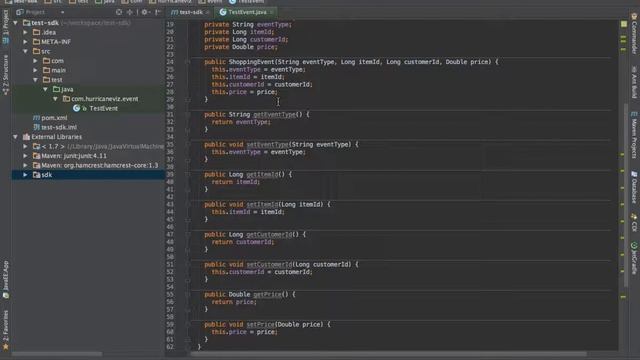Fold the getItemId method at line 39
Screen dimensions: 640x360
coord(188,174)
